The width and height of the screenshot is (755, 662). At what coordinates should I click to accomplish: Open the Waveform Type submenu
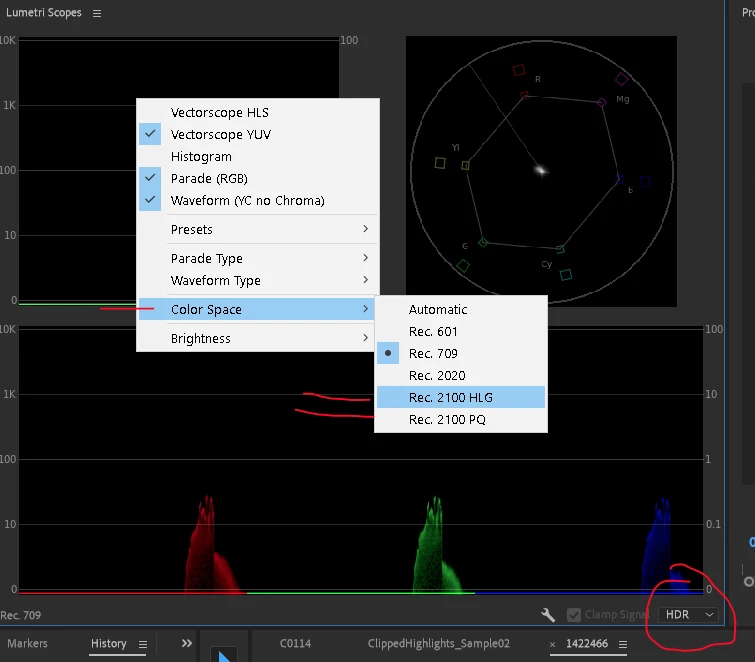[258, 280]
